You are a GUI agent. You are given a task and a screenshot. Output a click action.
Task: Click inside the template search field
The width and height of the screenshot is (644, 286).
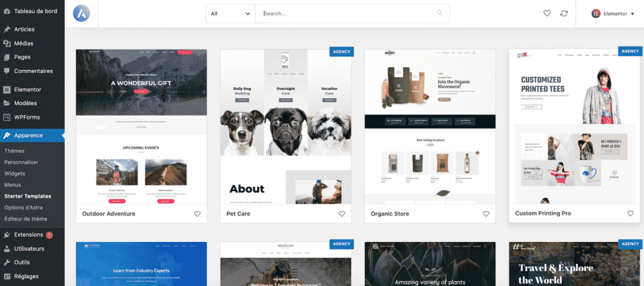click(346, 13)
